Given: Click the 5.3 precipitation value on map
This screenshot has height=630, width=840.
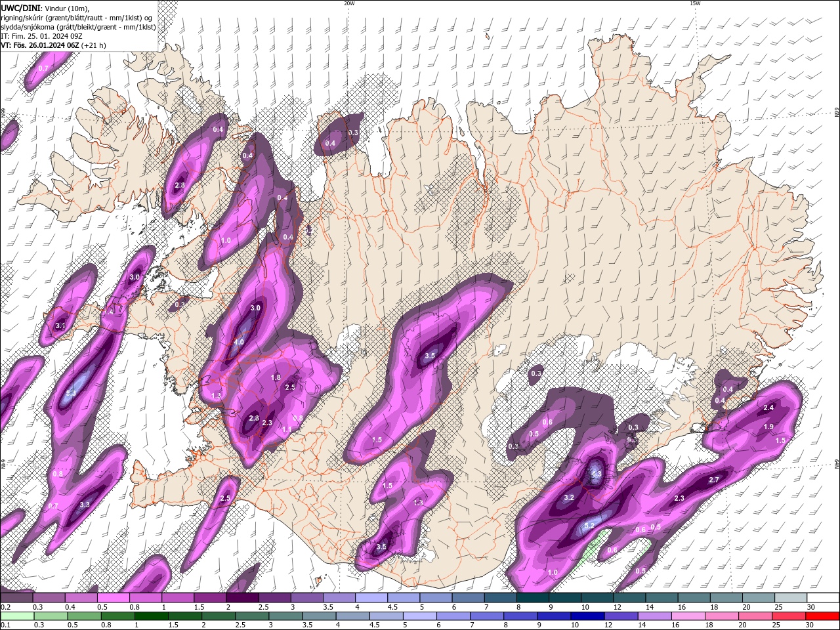Looking at the screenshot, I should (72, 392).
